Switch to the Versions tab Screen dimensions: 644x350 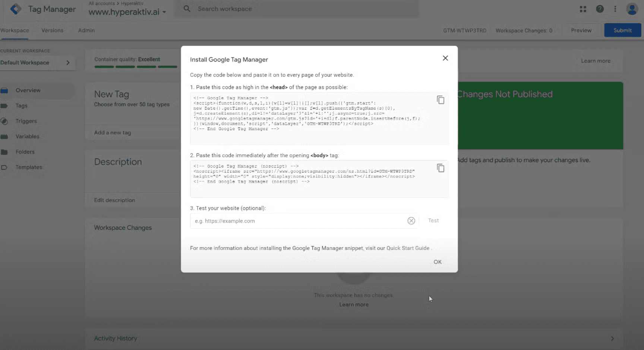52,31
